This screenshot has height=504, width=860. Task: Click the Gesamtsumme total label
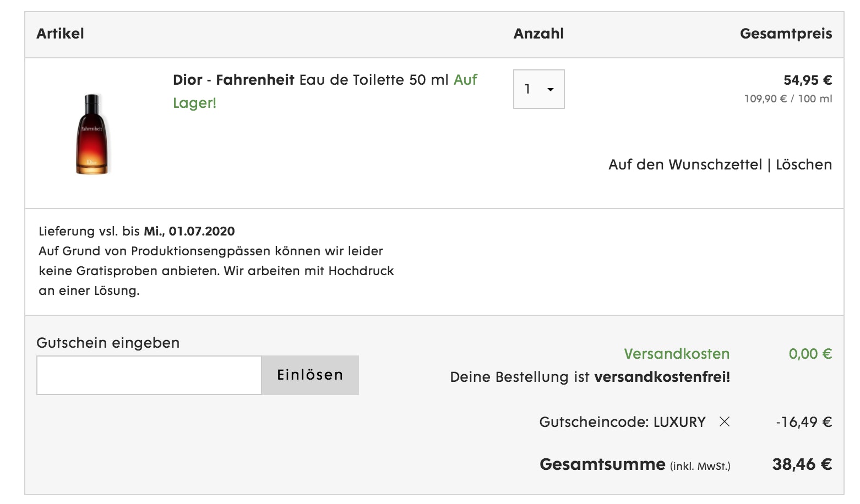tap(602, 464)
